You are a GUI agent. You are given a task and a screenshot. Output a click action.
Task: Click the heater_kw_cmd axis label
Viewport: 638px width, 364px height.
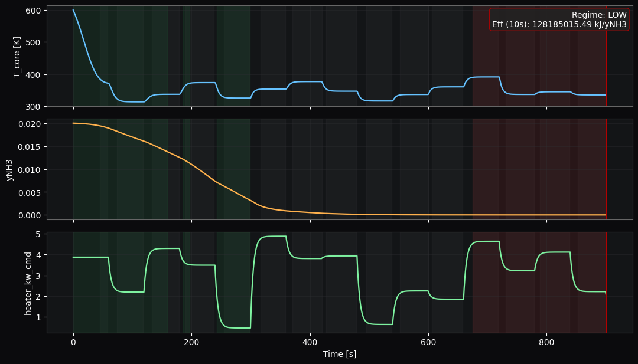(x=28, y=283)
